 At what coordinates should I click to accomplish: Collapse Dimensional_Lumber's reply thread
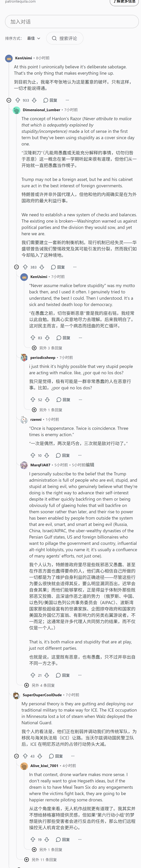tap(16, 267)
